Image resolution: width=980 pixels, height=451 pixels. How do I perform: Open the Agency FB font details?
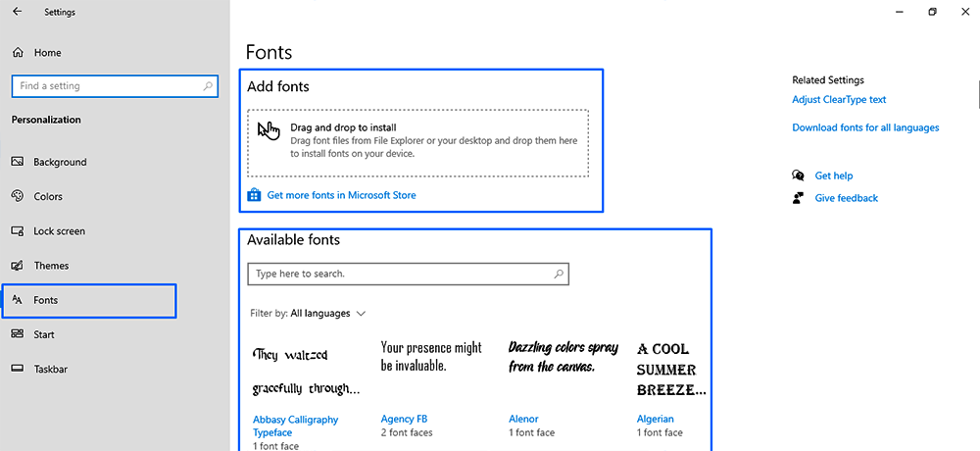[x=404, y=419]
